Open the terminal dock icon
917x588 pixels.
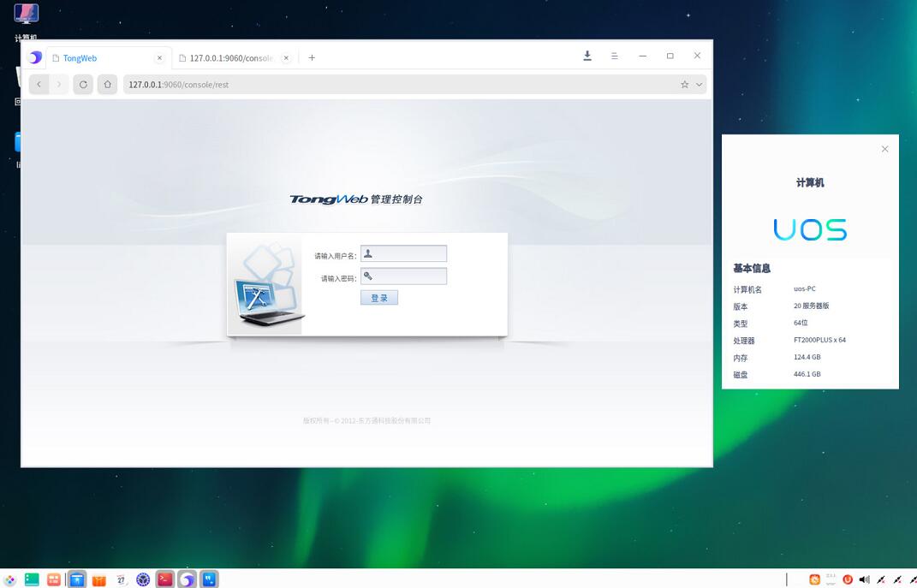point(165,579)
